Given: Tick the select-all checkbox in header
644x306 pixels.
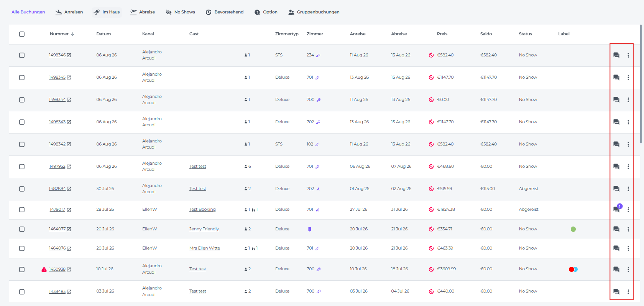Looking at the screenshot, I should point(22,34).
